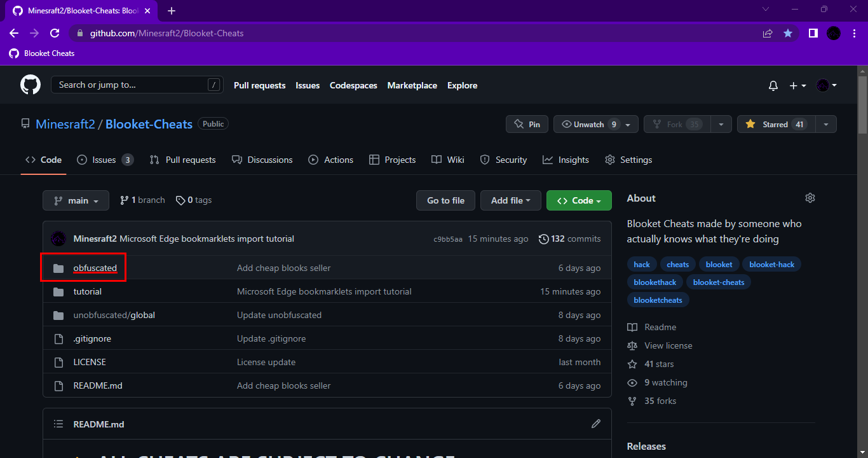Reload the page with the refresh icon

(55, 33)
